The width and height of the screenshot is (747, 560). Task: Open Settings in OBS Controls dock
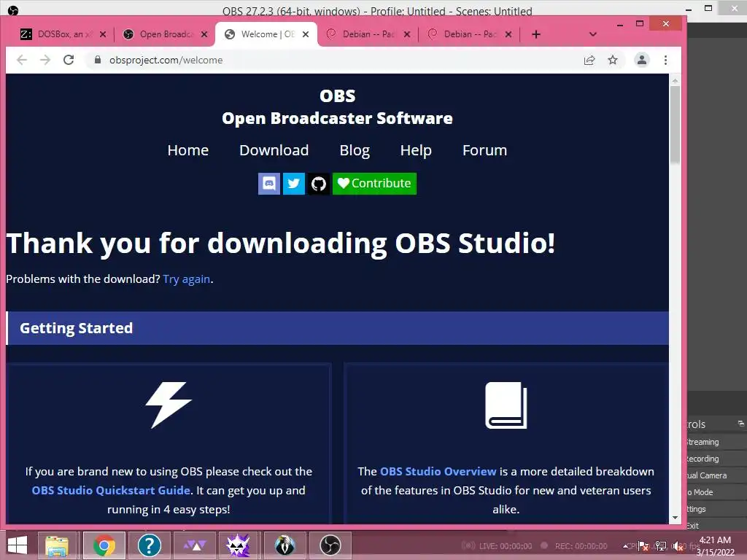tap(716, 509)
